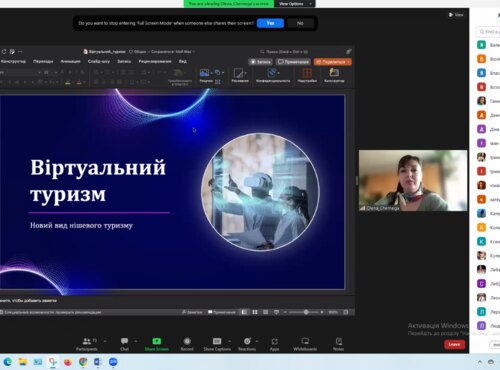This screenshot has width=500, height=370.
Task: Open Google Chrome from taskbar
Action: pyautogui.click(x=83, y=362)
